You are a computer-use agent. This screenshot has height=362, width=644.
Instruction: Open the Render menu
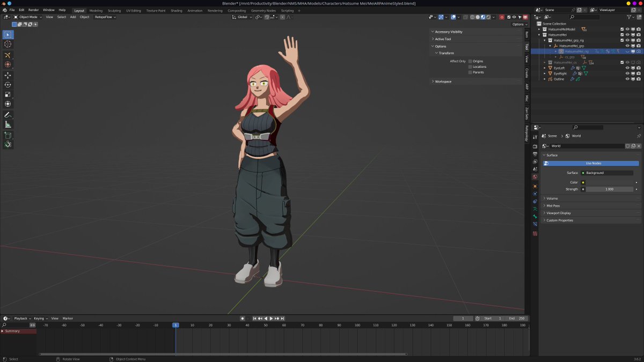[33, 10]
